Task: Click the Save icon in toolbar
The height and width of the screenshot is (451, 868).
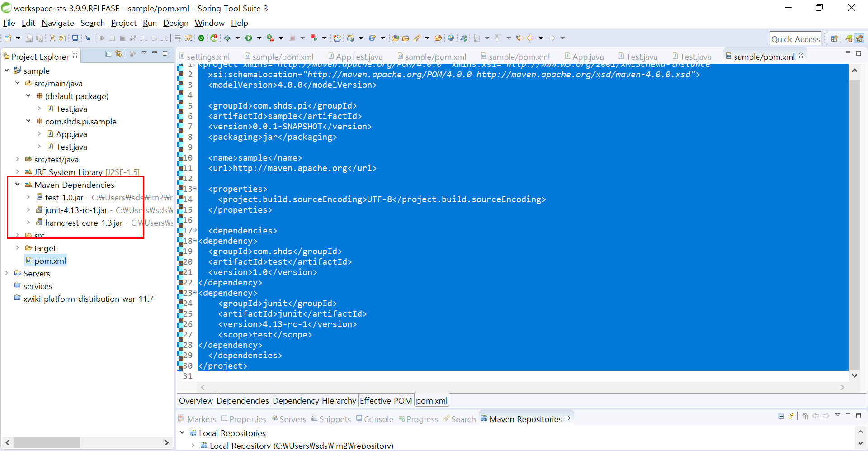Action: coord(29,38)
